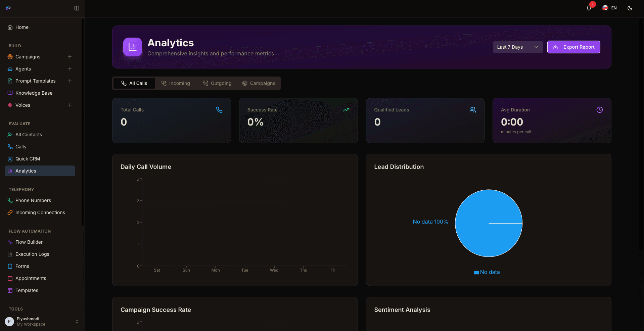Screen dimensions: 644x331
Task: Open Execution Logs from the sidebar
Action: [x=32, y=254]
